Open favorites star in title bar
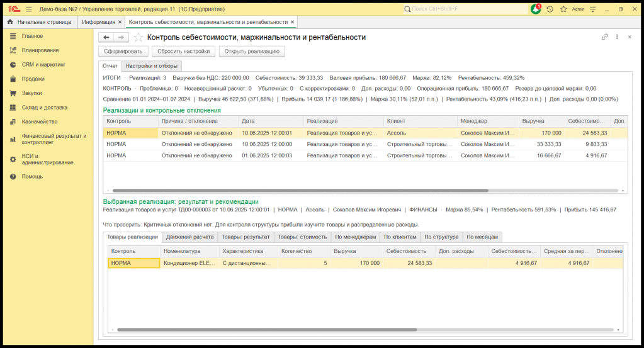This screenshot has height=348, width=644. coord(563,9)
